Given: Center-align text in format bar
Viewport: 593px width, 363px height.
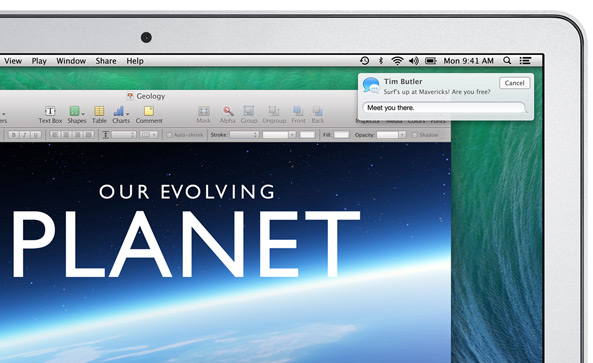Looking at the screenshot, I should tap(66, 135).
